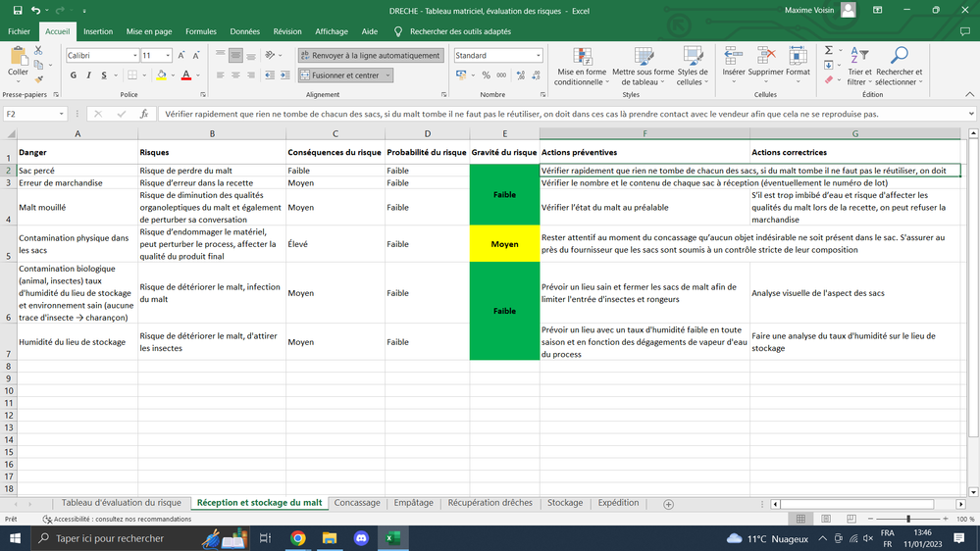Open the font size dropdown
Screen dimensions: 980x551
[x=168, y=56]
